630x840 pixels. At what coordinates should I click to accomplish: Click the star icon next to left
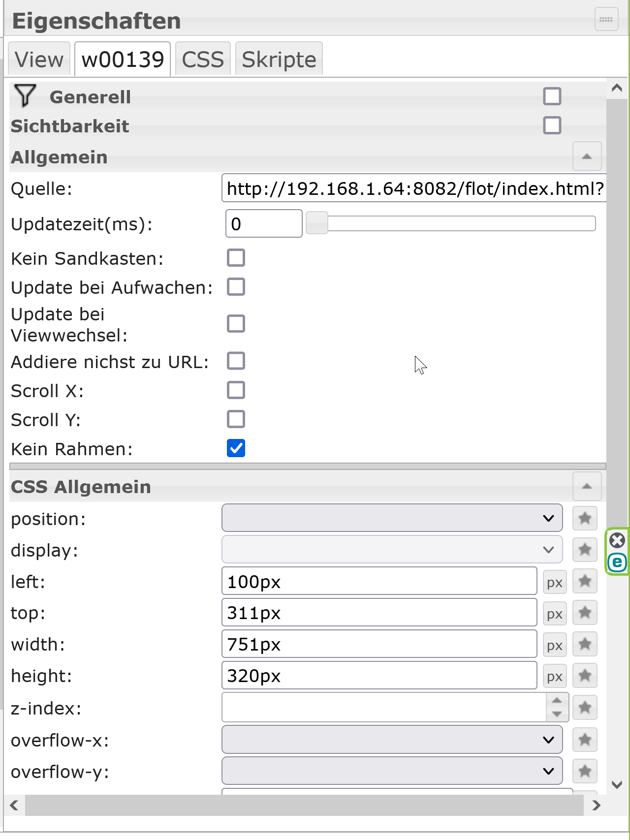point(585,581)
